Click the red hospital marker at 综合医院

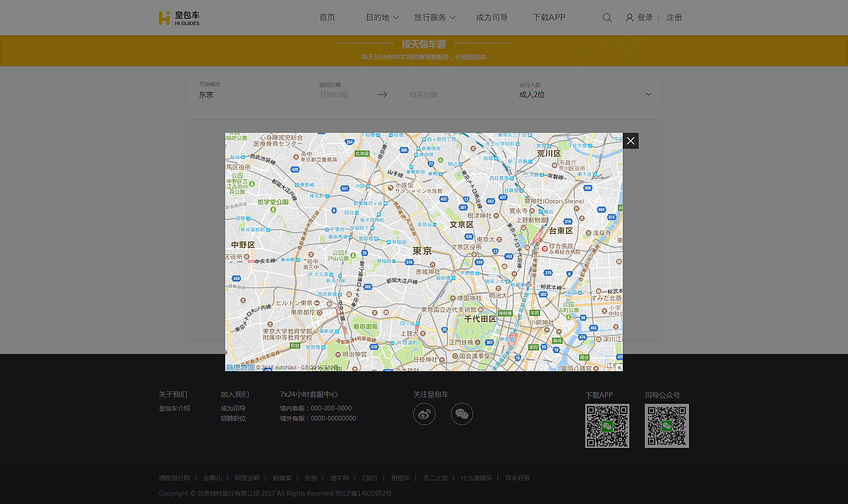(545, 248)
